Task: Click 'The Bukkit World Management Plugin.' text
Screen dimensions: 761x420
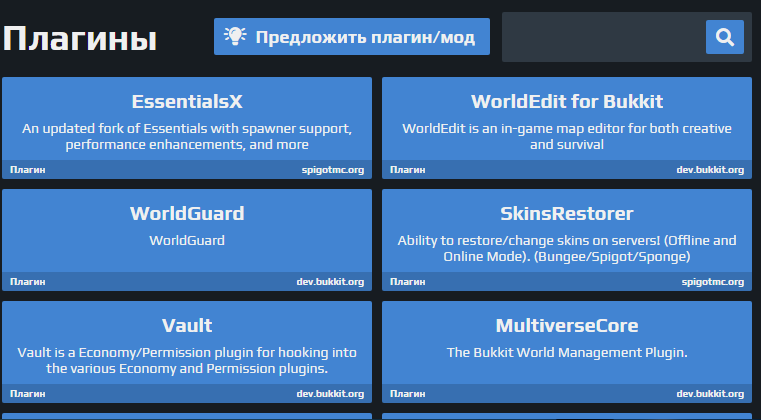Action: 567,353
